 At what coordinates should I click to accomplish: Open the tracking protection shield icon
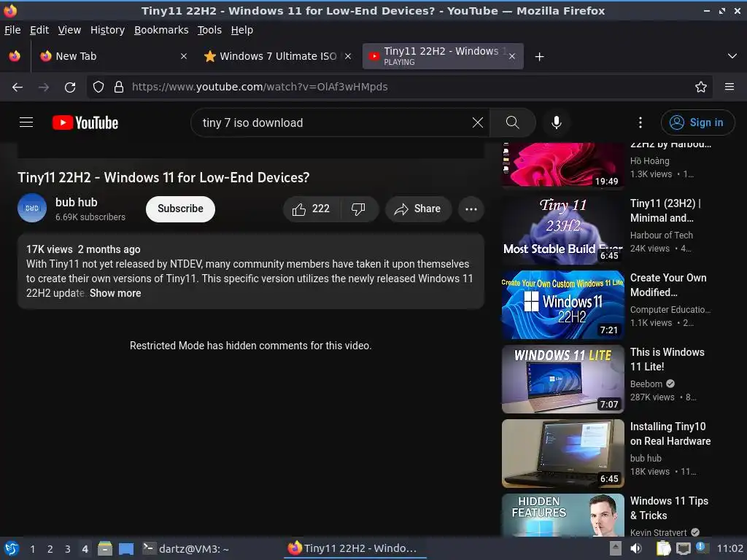(x=98, y=87)
